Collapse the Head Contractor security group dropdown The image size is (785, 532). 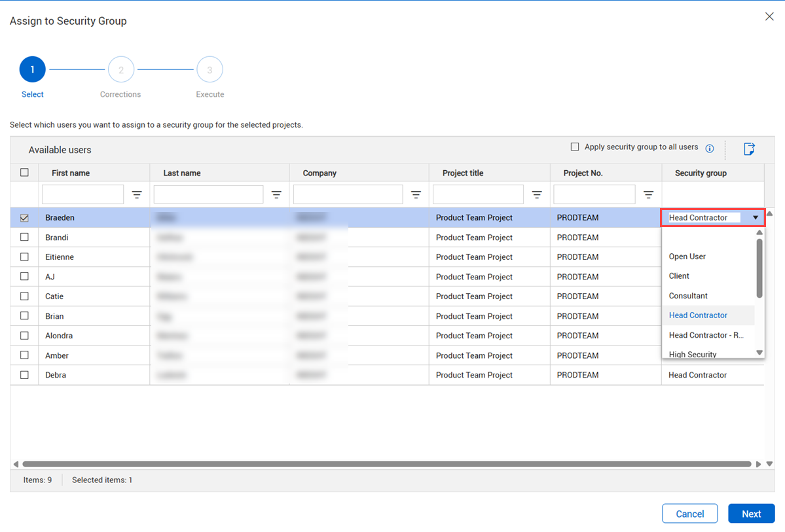tap(755, 218)
